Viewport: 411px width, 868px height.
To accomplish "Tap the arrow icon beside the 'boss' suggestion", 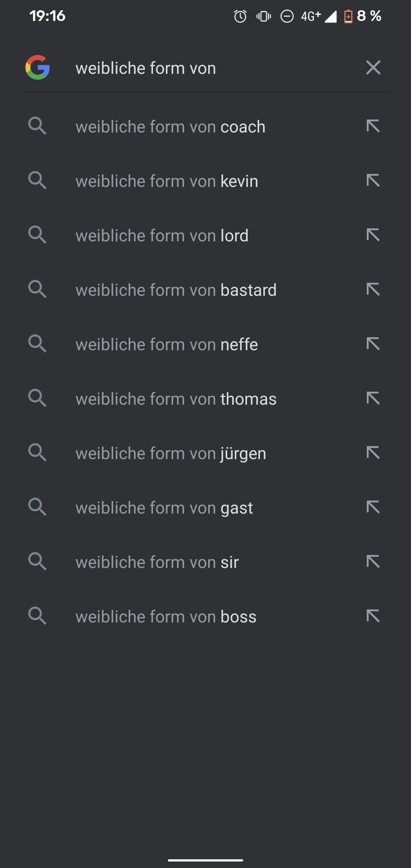I will coord(373,616).
